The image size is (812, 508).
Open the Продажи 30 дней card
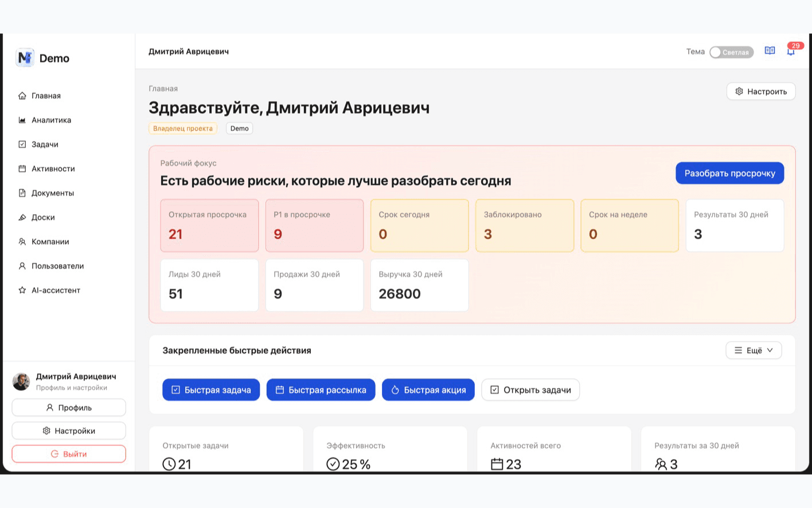(x=314, y=285)
